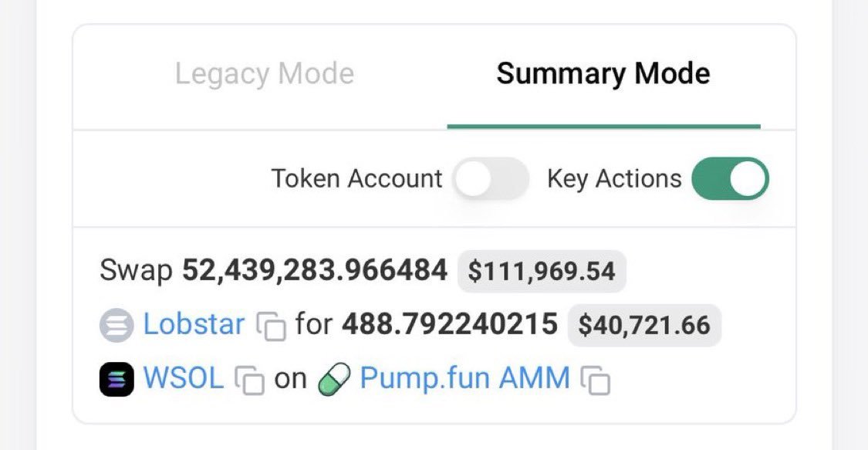Click the Lobstar token logo icon
Screen dimensions: 868x450
click(117, 325)
